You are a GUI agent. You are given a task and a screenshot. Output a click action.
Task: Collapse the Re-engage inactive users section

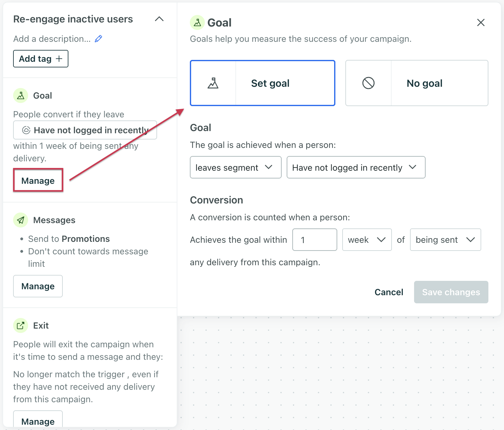[159, 19]
